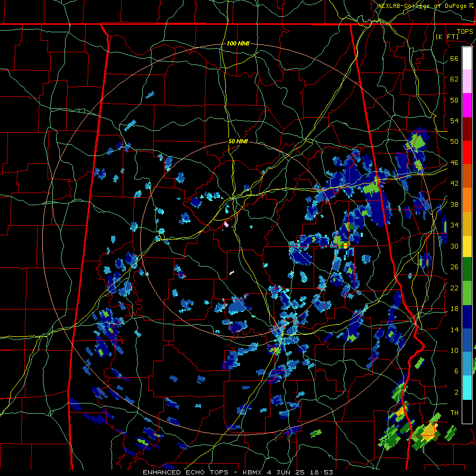This screenshot has height=476, width=476.
Task: Click the '50' legend value
Action: tap(454, 142)
